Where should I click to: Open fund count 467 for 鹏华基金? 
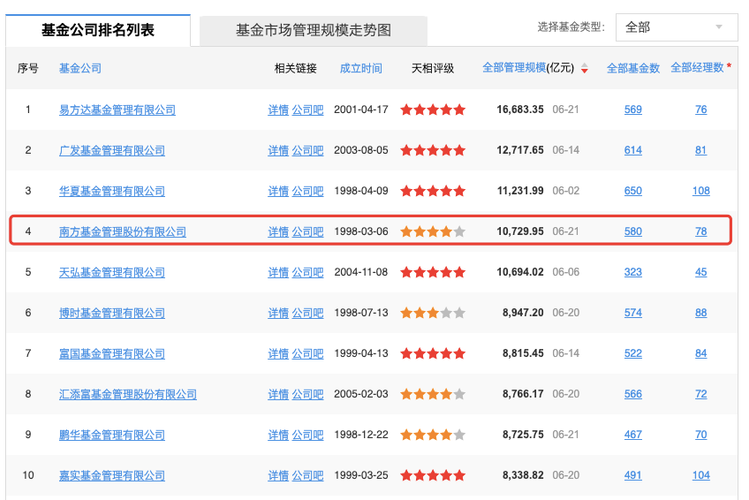633,434
